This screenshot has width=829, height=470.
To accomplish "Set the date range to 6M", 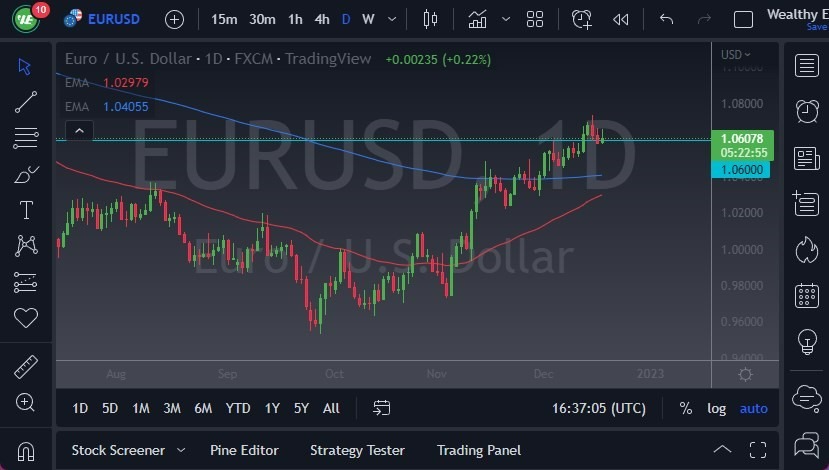I will pyautogui.click(x=203, y=408).
